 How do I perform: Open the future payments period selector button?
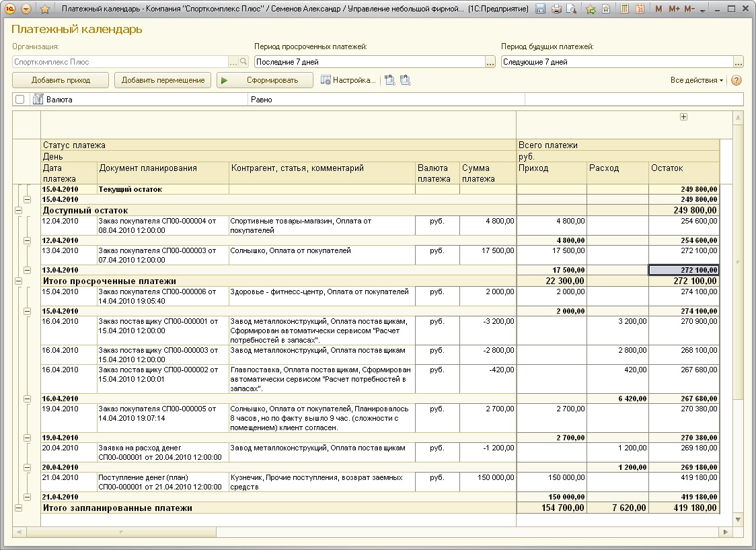pos(738,62)
